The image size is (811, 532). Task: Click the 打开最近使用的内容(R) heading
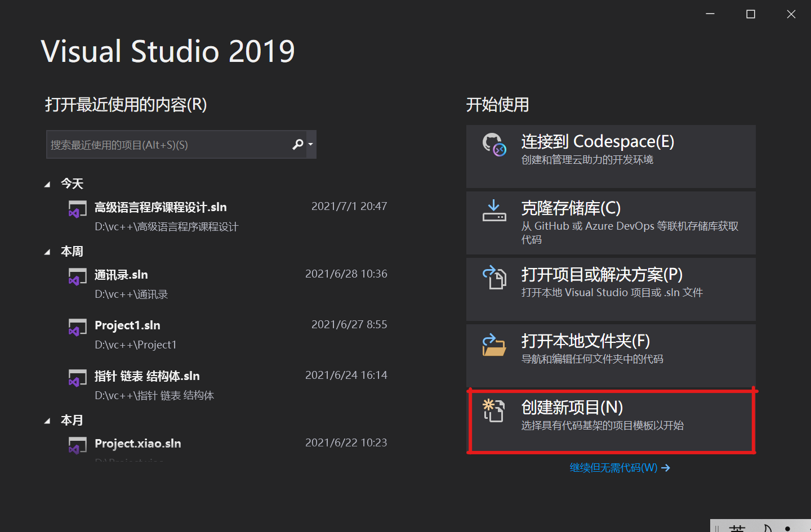[126, 105]
